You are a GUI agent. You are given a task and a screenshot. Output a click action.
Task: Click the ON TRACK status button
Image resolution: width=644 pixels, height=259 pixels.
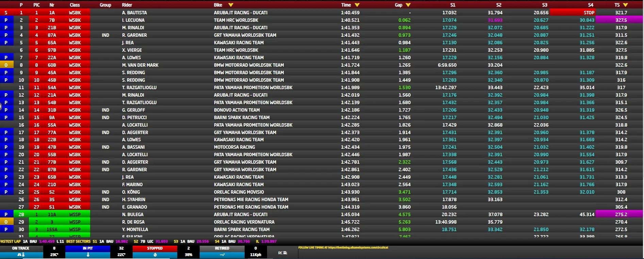coord(21,248)
